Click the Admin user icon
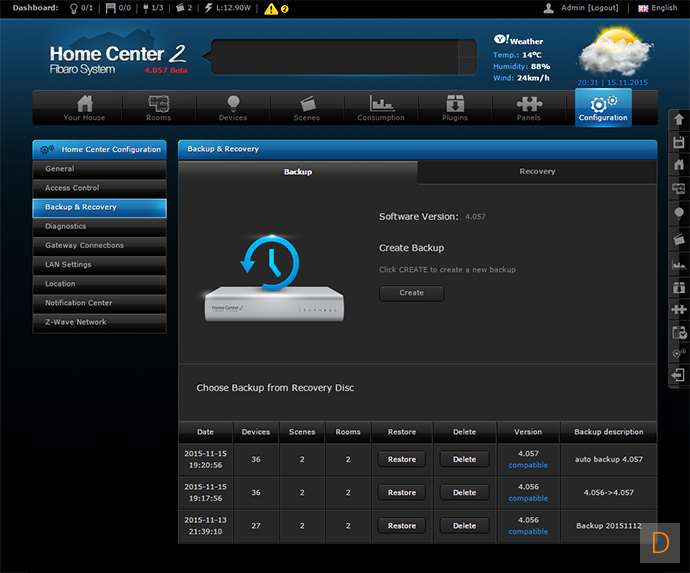This screenshot has height=573, width=690. 548,8
